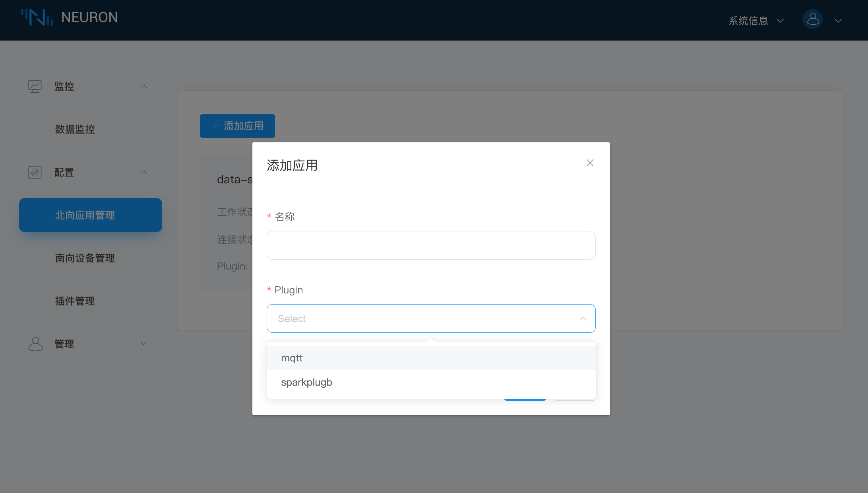This screenshot has height=493, width=868.
Task: Click the Neuron logo icon
Action: coord(37,17)
